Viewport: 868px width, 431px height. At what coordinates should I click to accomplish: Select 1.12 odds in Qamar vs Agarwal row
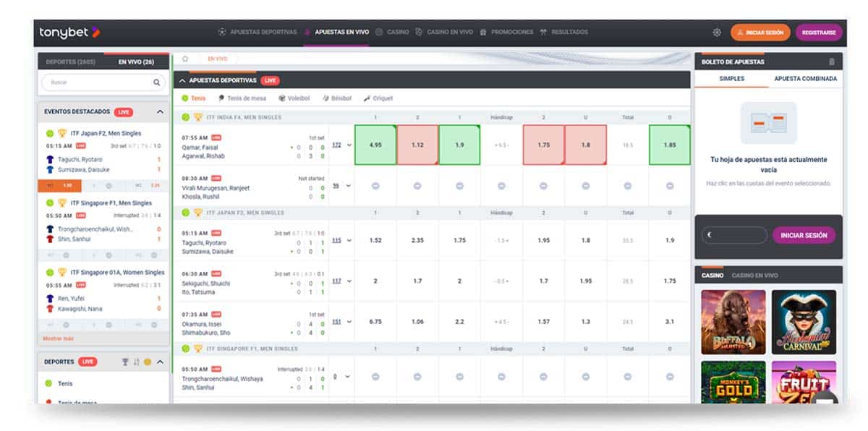point(417,145)
